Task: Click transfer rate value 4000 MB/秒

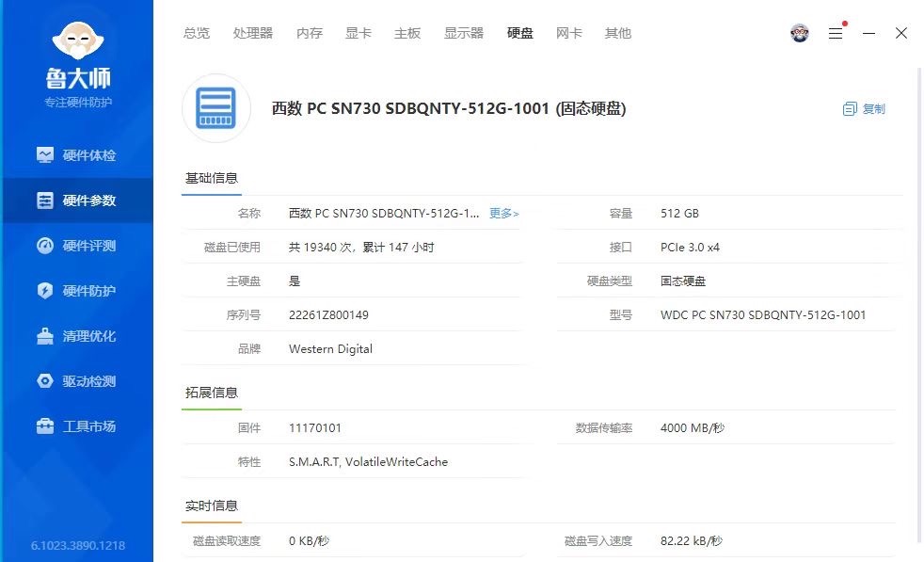Action: coord(693,428)
